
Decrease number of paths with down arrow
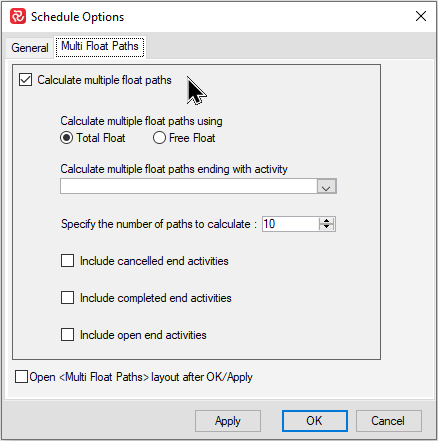[326, 227]
